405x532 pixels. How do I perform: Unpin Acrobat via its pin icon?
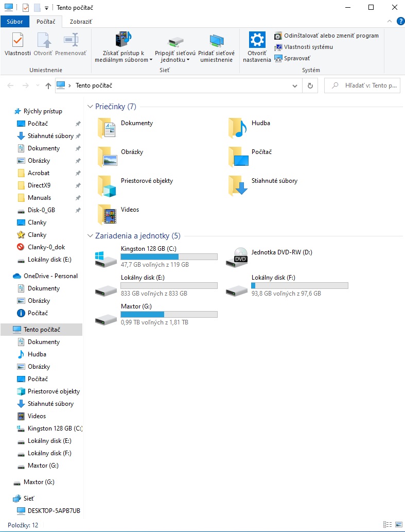pyautogui.click(x=78, y=173)
